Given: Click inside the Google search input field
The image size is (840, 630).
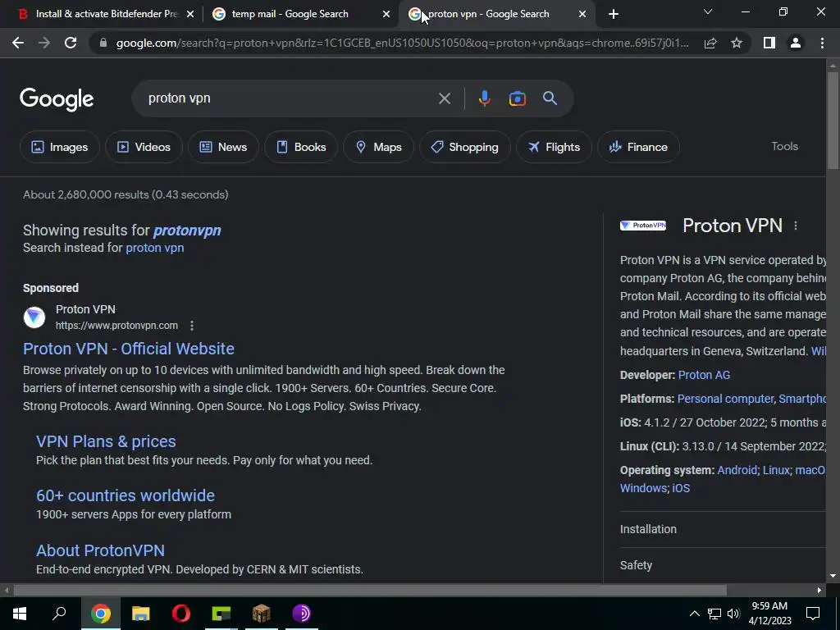Looking at the screenshot, I should point(290,98).
